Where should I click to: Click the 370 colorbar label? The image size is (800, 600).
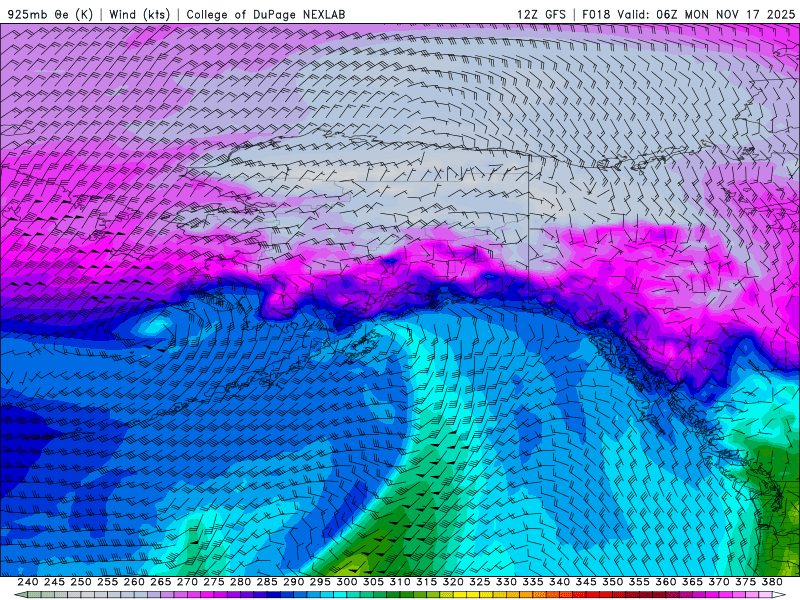coord(719,582)
